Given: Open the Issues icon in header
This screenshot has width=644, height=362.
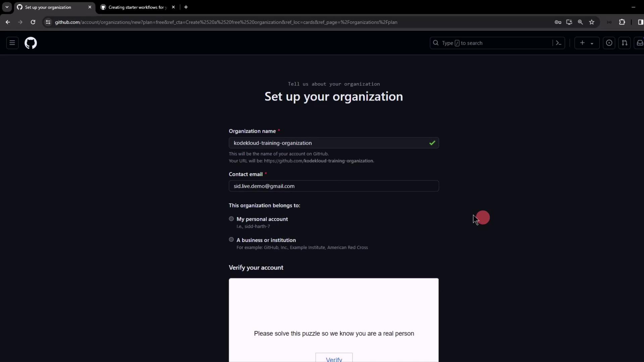Looking at the screenshot, I should [609, 43].
